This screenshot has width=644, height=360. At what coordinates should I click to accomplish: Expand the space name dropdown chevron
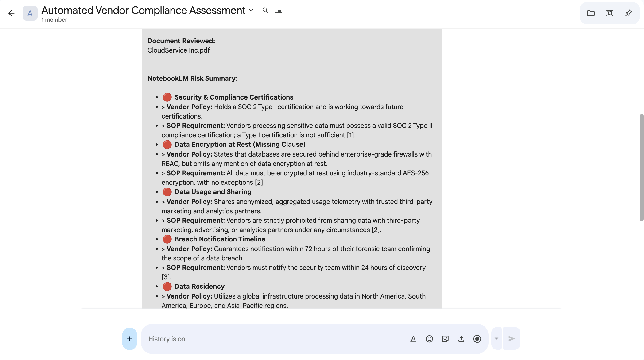click(x=251, y=11)
